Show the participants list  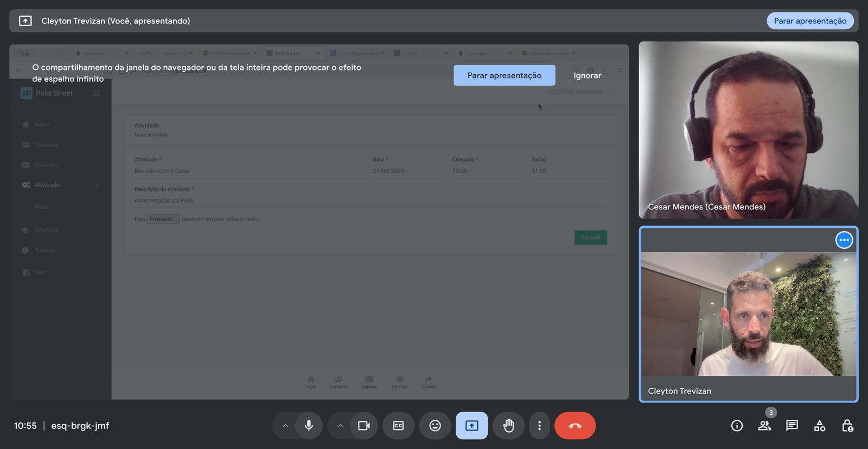(x=764, y=426)
